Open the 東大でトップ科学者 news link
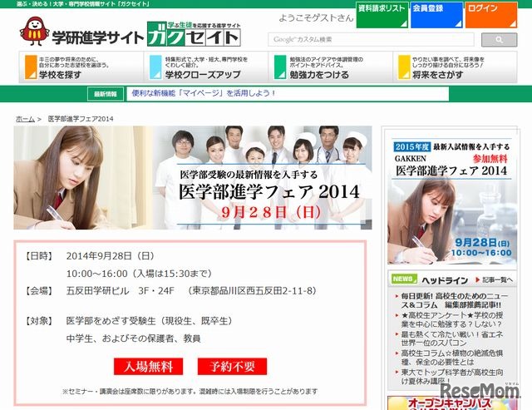The image size is (532, 410). tap(451, 377)
